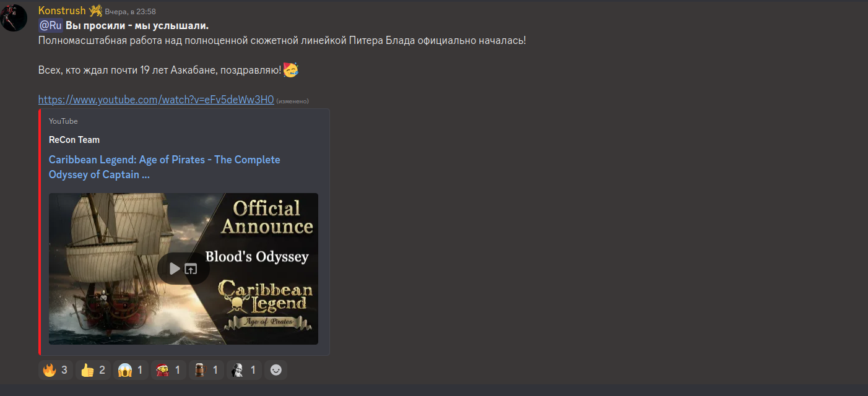Open the YouTube watch URL link
Viewport: 868px width, 396px height.
156,100
